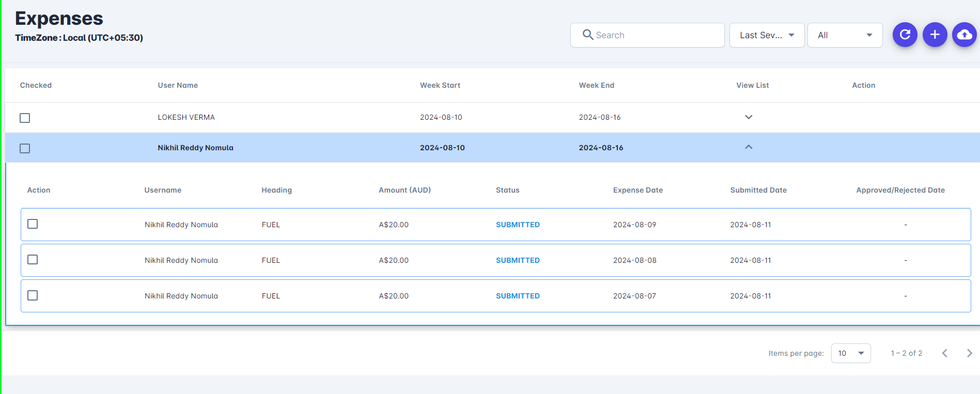The height and width of the screenshot is (394, 980).
Task: Click expense date 2024-08-07
Action: (634, 296)
